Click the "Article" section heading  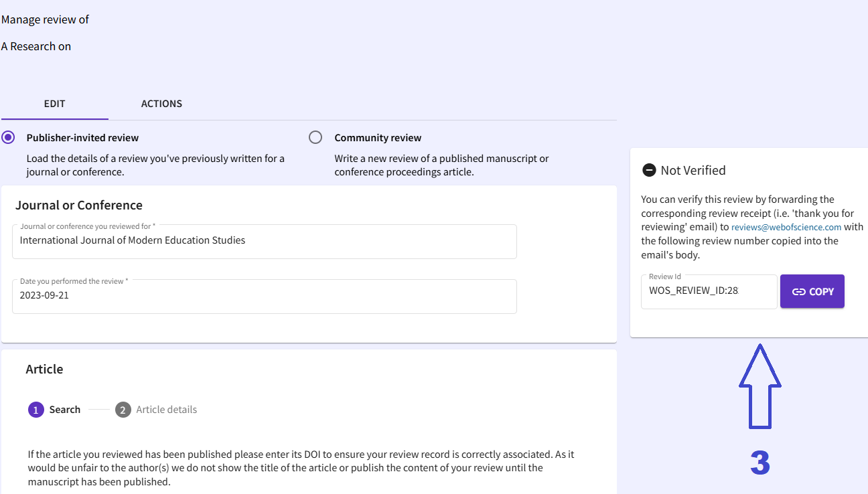[44, 369]
